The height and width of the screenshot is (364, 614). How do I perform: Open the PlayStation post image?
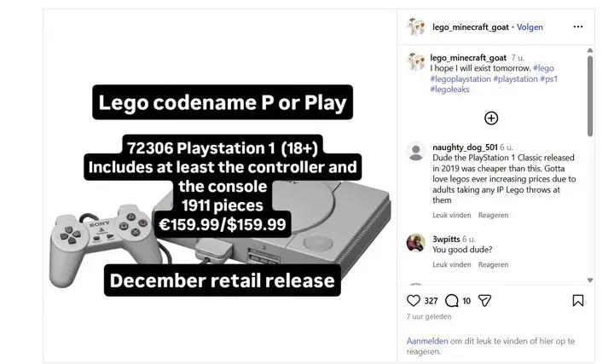coord(220,186)
